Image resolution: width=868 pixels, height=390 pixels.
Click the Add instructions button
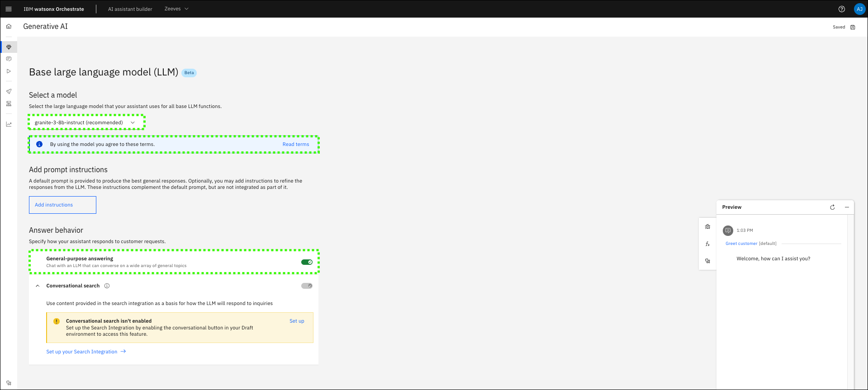[x=62, y=205]
